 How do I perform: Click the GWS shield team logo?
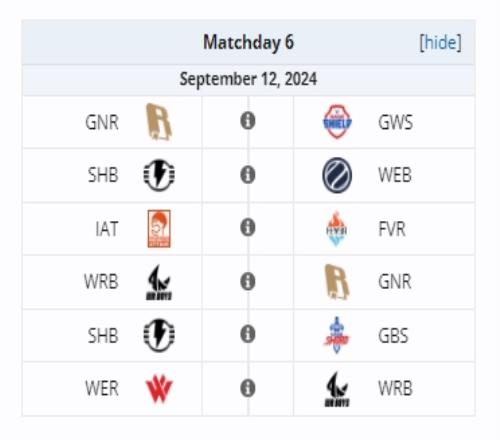[x=337, y=122]
